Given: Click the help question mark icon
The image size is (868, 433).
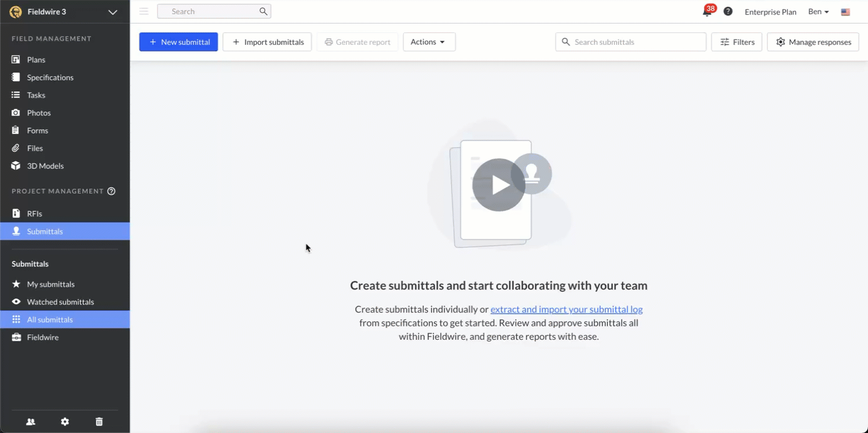Looking at the screenshot, I should (x=728, y=11).
